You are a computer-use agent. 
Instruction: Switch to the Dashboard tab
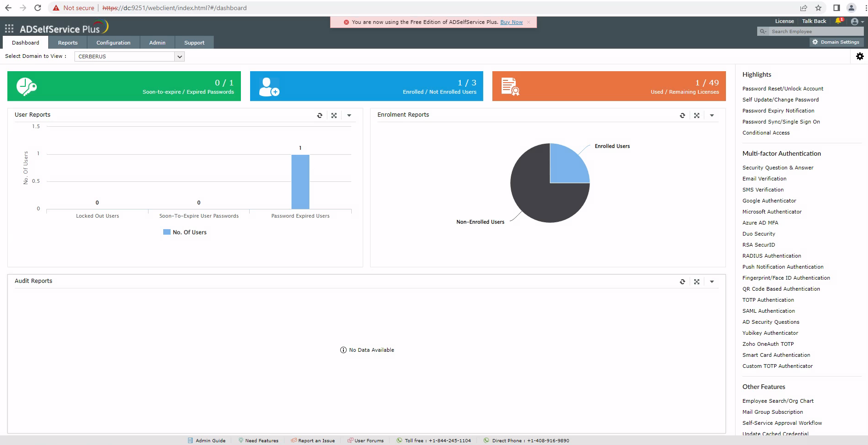pyautogui.click(x=26, y=43)
